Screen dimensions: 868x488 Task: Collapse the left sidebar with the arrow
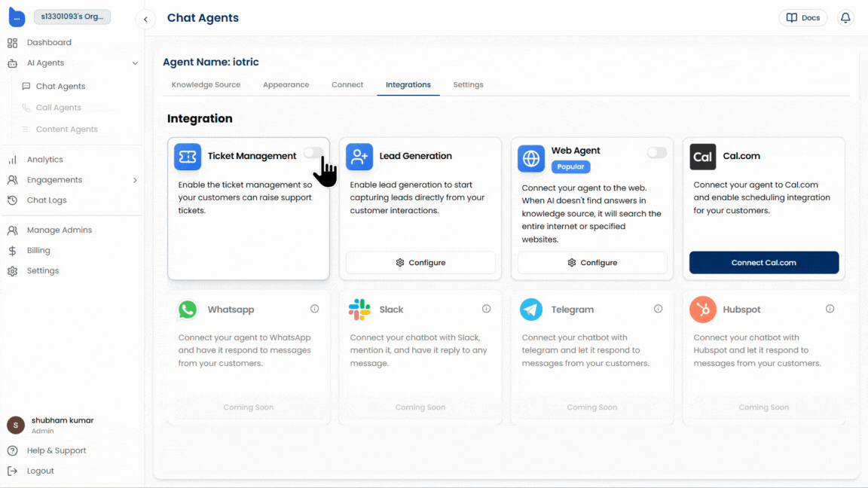coord(145,20)
